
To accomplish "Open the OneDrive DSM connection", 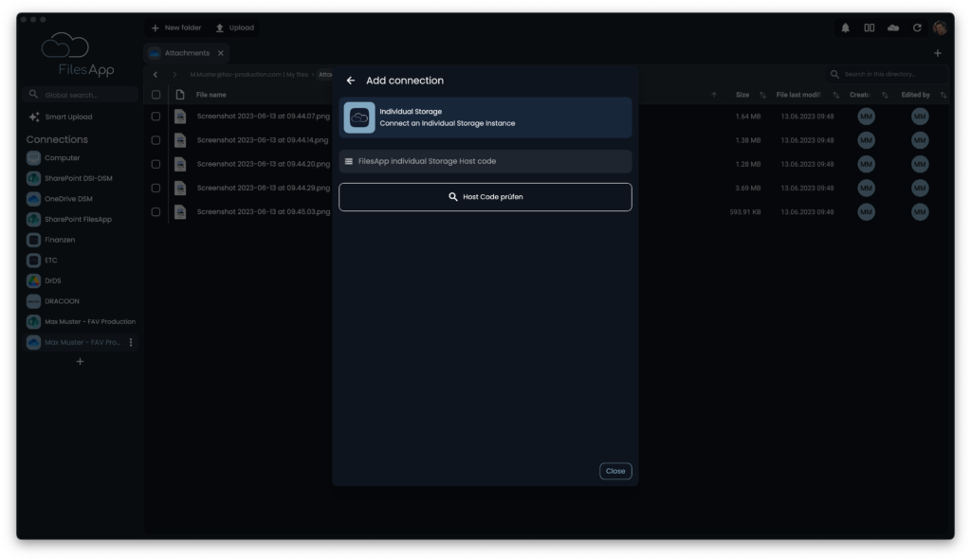I will coord(60,199).
